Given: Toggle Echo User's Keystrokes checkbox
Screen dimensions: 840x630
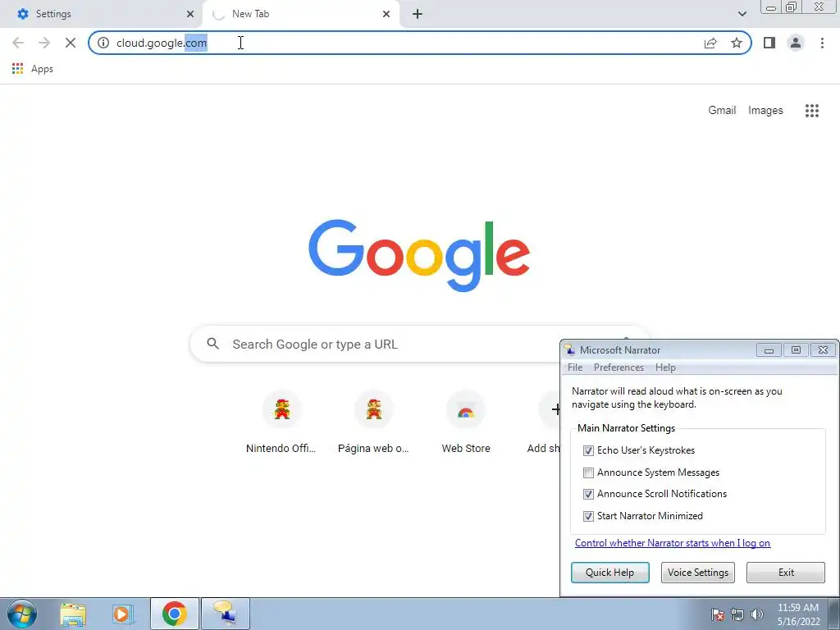Looking at the screenshot, I should tap(588, 450).
